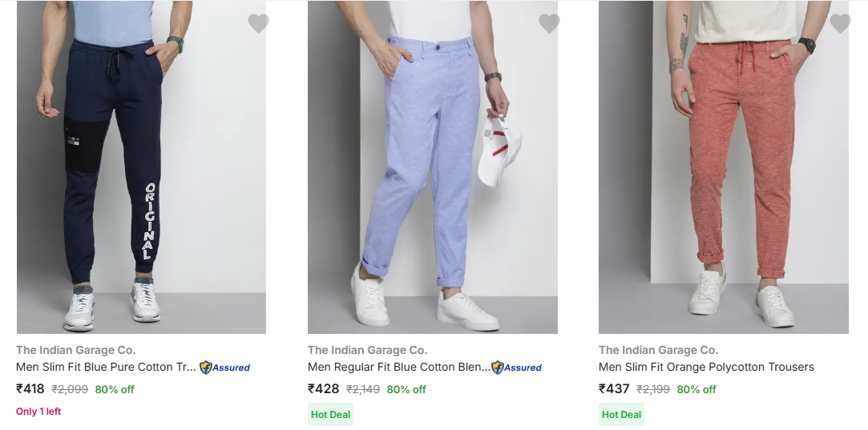Wishlist the navy blue jogger trousers
This screenshot has width=868, height=430.
click(x=258, y=24)
